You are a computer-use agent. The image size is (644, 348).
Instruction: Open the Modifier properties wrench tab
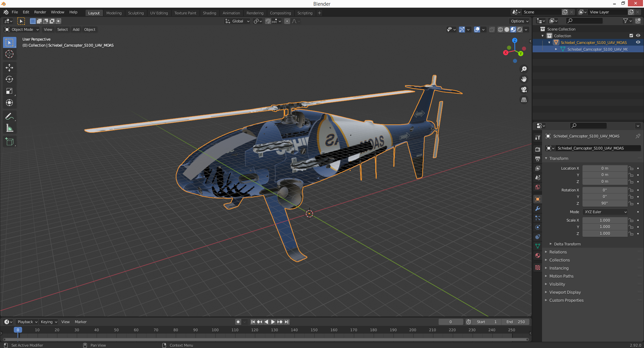click(x=538, y=209)
